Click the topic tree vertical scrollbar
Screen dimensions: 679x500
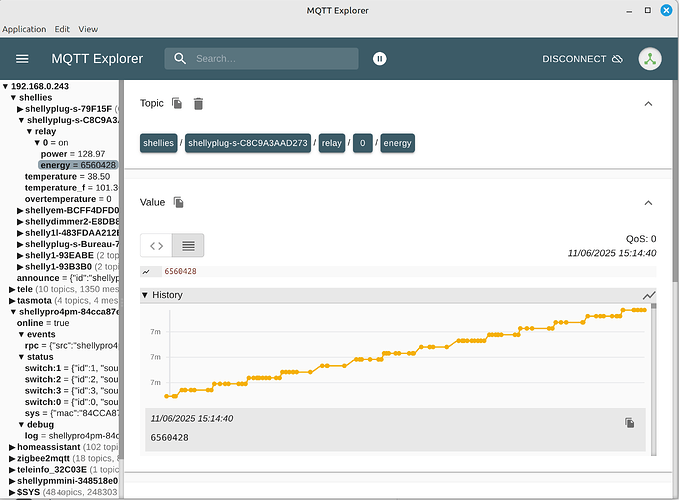point(121,271)
